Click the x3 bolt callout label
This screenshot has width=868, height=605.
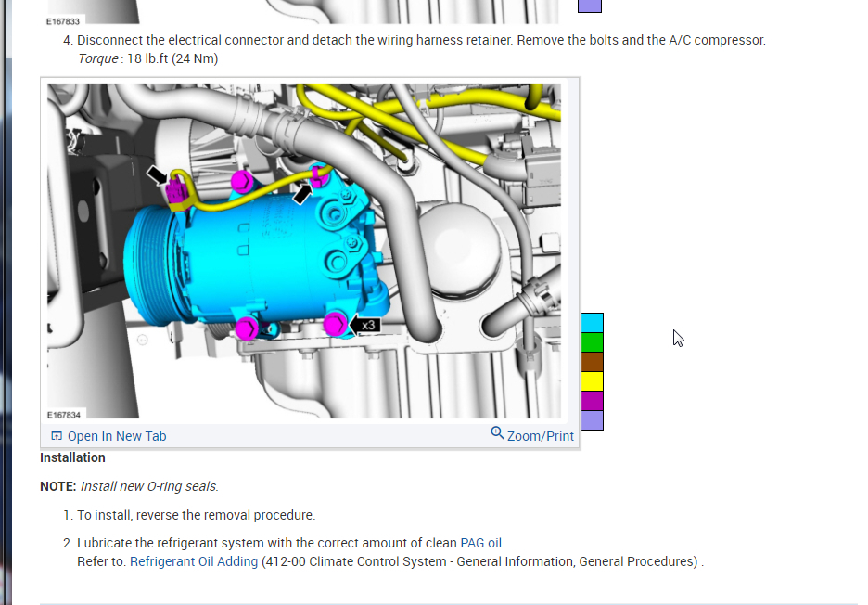[x=367, y=325]
